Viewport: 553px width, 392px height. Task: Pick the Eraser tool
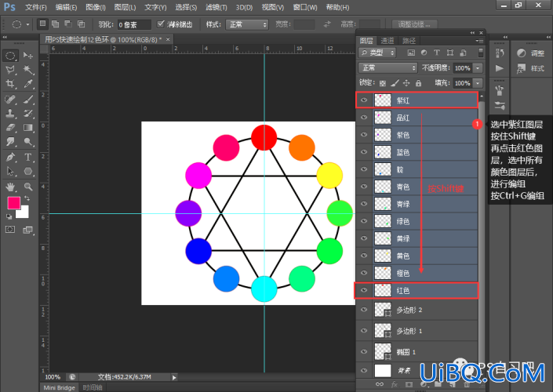(10, 128)
